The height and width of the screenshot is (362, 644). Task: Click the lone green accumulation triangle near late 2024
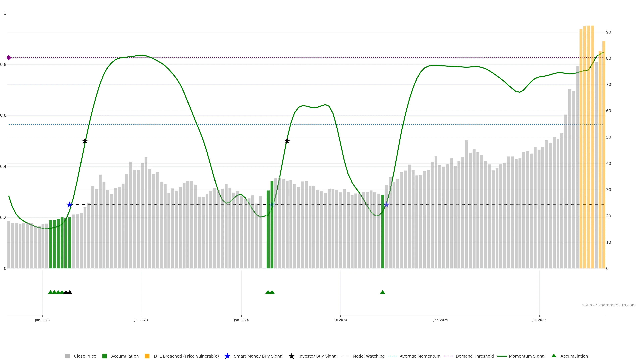(382, 292)
